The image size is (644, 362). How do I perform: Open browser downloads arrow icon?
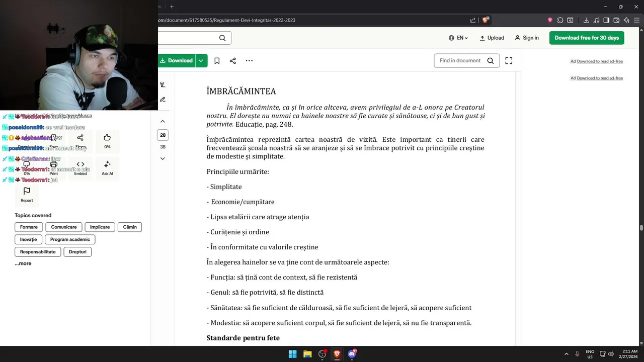point(586,20)
